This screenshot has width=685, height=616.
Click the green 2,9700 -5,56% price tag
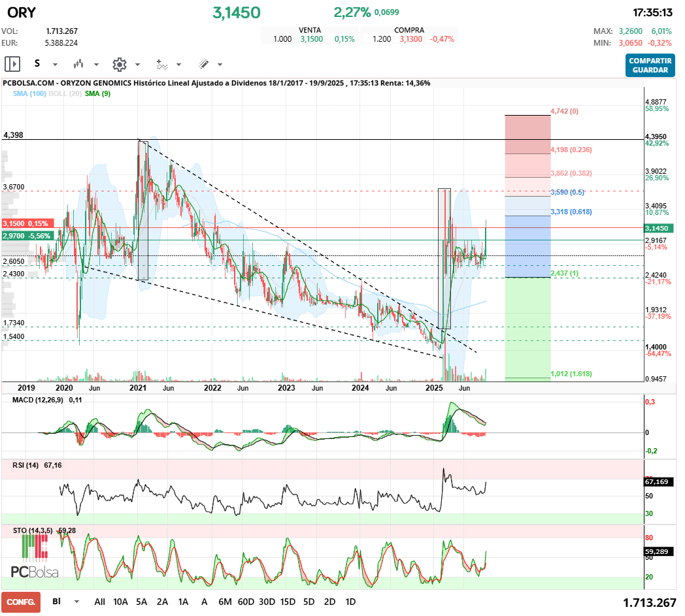click(x=27, y=236)
